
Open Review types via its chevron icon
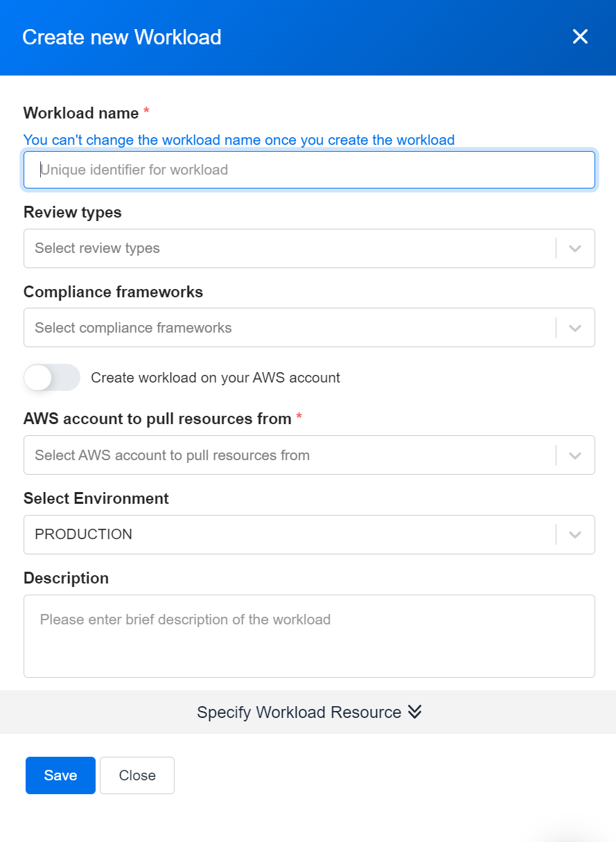click(x=575, y=248)
